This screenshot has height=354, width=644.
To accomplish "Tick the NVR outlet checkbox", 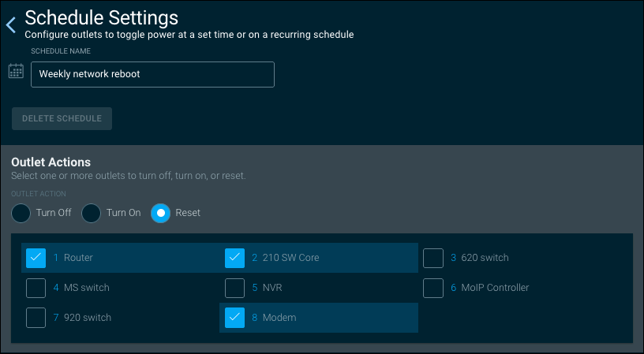I will click(x=235, y=288).
